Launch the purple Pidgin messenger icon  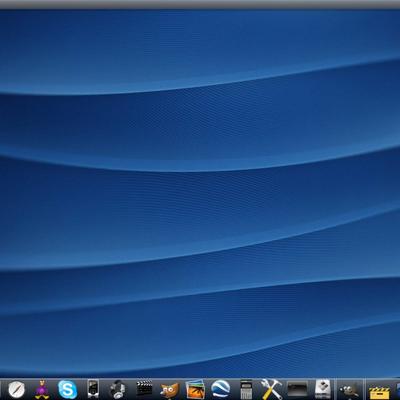tap(42, 389)
